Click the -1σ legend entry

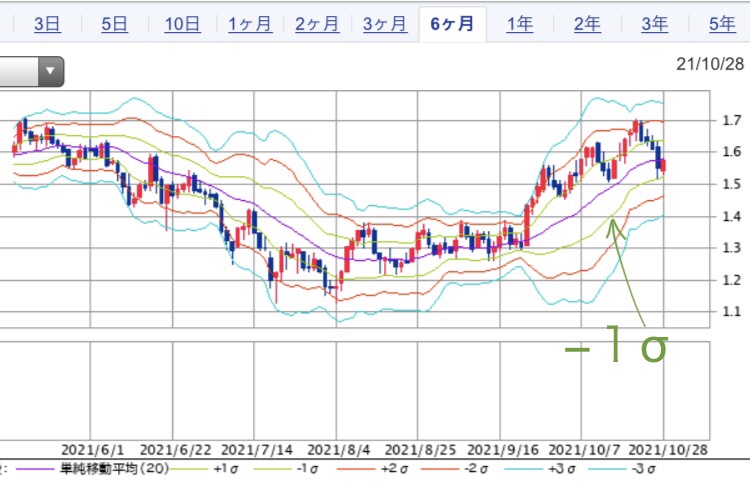[307, 469]
